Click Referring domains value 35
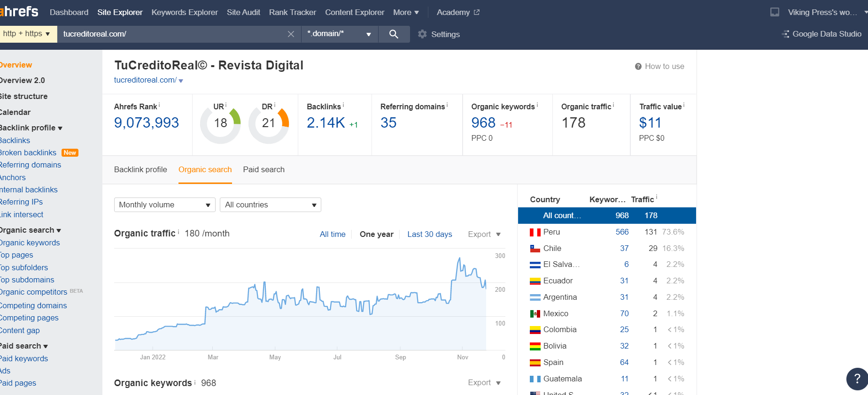Viewport: 868px width, 395px height. [x=388, y=122]
